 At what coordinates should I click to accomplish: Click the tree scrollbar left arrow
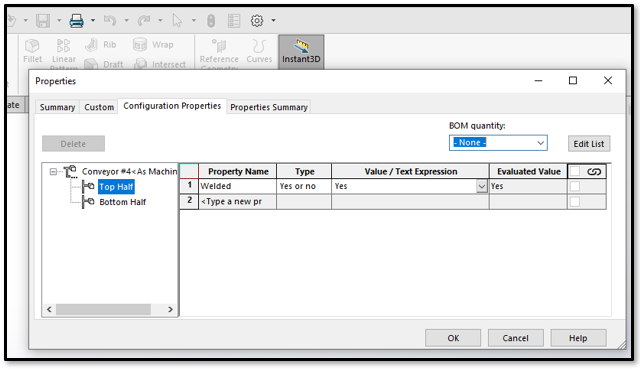click(x=49, y=309)
